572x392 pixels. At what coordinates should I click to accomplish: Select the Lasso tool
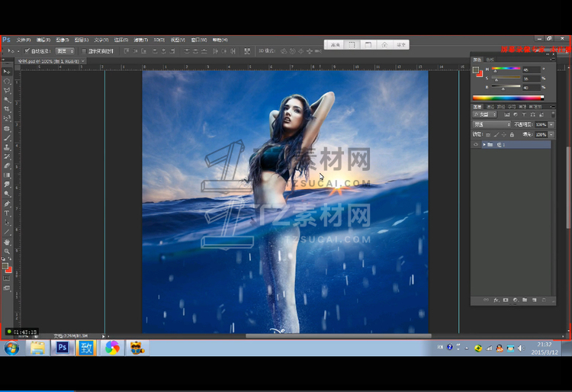pyautogui.click(x=7, y=90)
